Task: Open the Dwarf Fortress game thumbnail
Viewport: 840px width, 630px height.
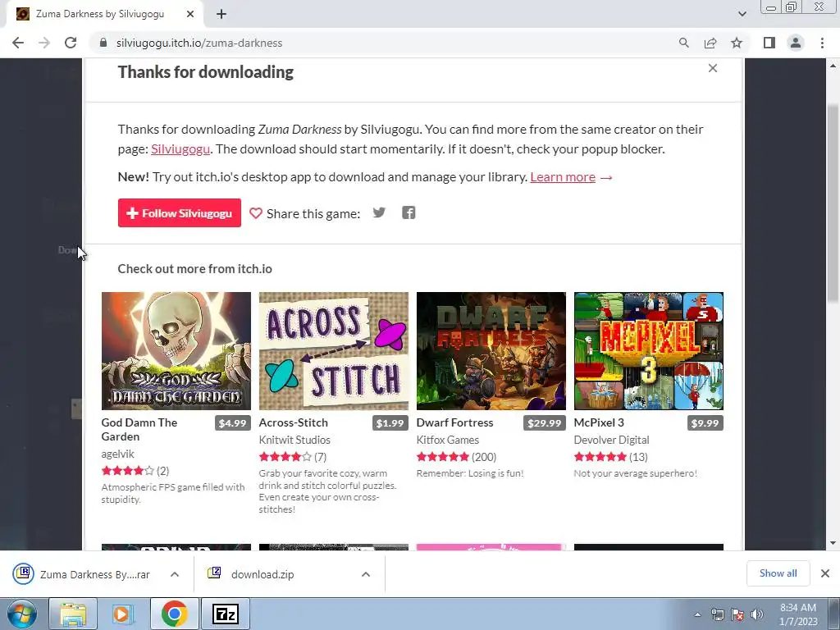Action: point(491,351)
